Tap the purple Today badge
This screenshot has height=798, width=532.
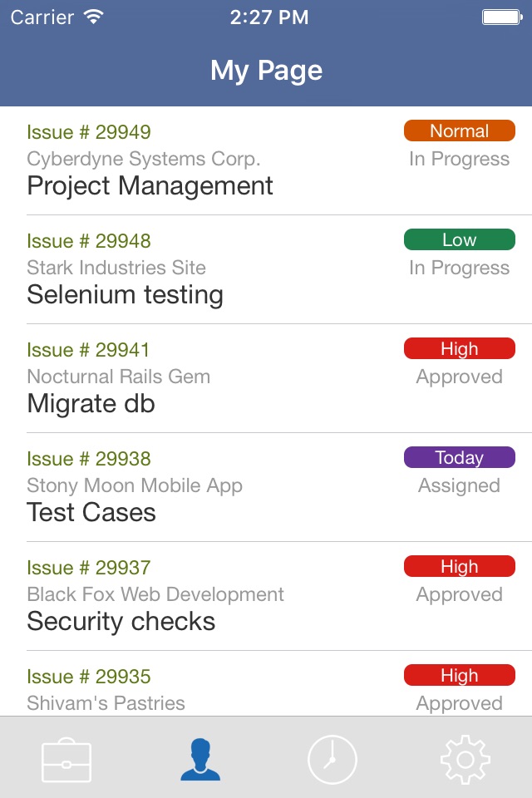click(x=459, y=458)
